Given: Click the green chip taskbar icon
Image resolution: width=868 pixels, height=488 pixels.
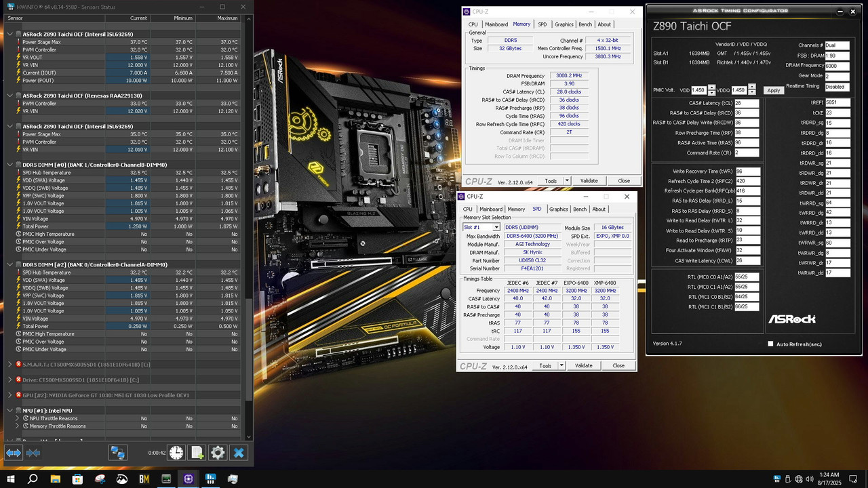Looking at the screenshot, I should click(x=166, y=479).
